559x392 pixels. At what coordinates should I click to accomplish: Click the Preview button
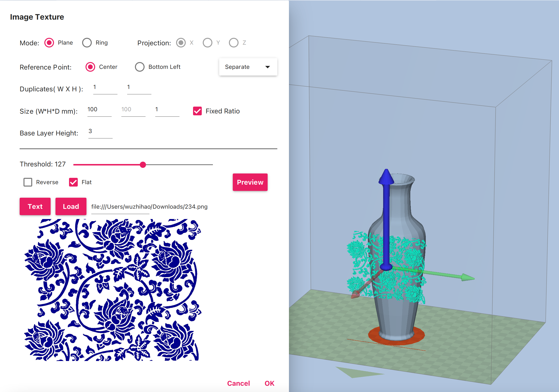(250, 182)
